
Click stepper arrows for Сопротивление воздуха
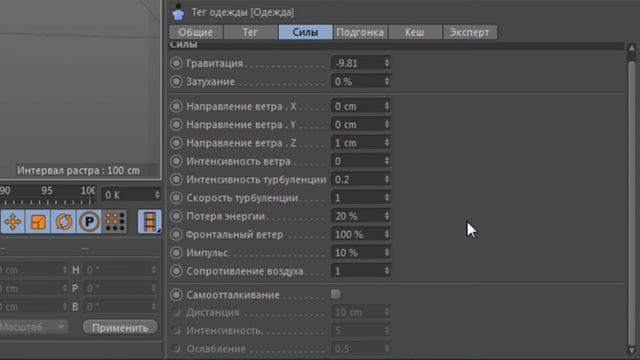click(387, 271)
